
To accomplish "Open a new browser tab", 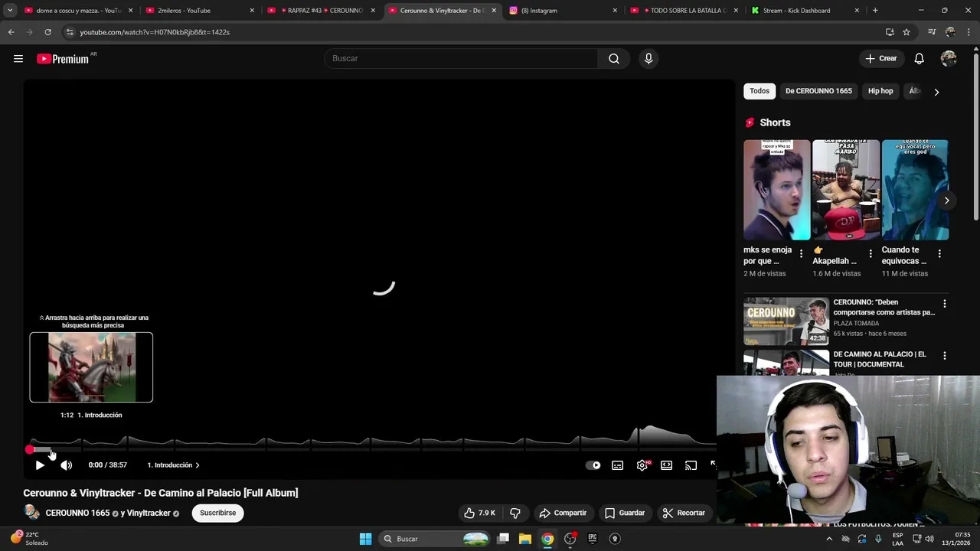I will coord(875,11).
